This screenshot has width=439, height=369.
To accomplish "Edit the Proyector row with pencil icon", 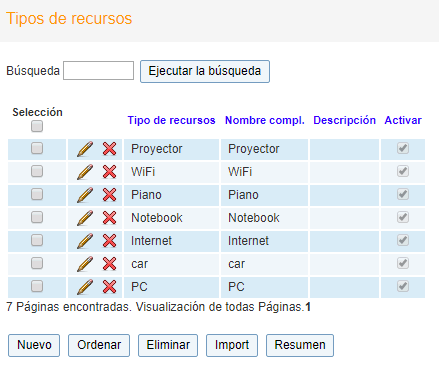I will point(85,149).
